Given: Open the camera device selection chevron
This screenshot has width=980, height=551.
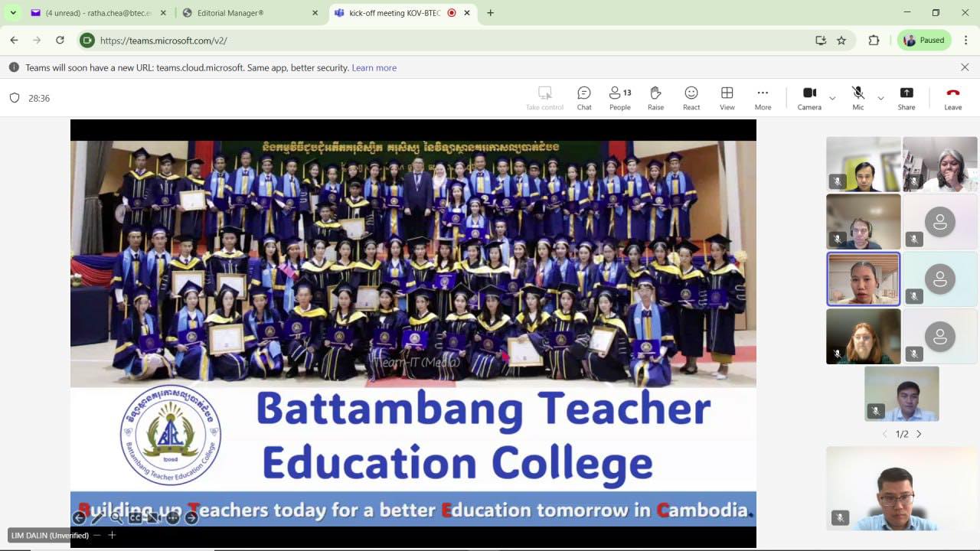Looking at the screenshot, I should (832, 98).
